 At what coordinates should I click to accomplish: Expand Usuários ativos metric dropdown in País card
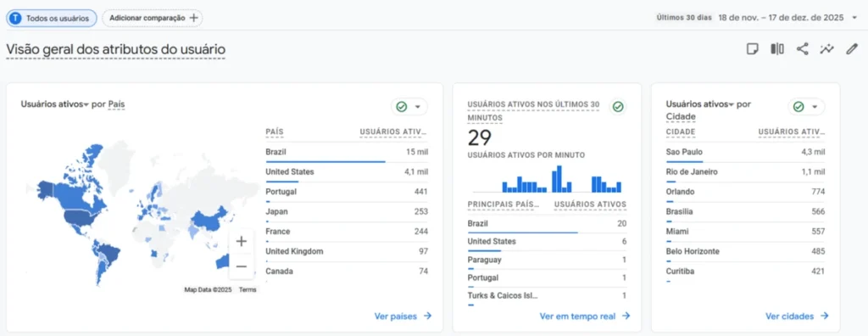coord(86,104)
